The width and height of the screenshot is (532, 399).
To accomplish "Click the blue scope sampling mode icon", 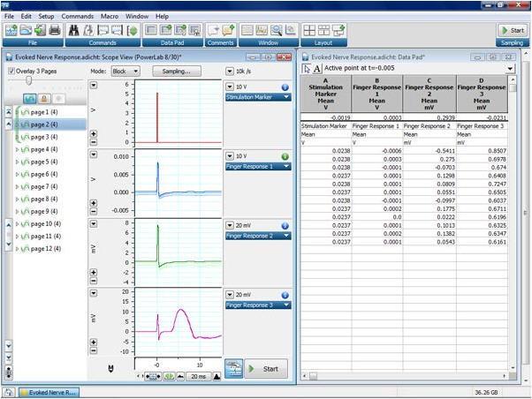I will point(234,368).
